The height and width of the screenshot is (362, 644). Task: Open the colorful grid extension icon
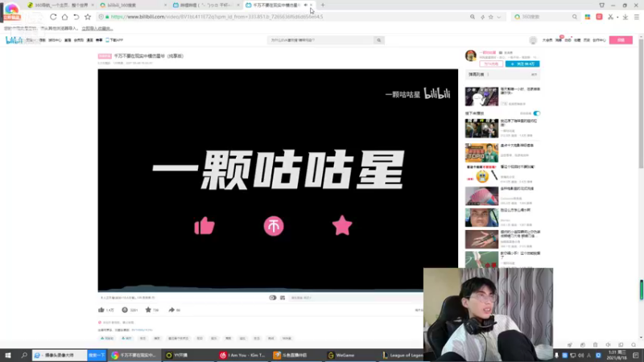pyautogui.click(x=588, y=17)
